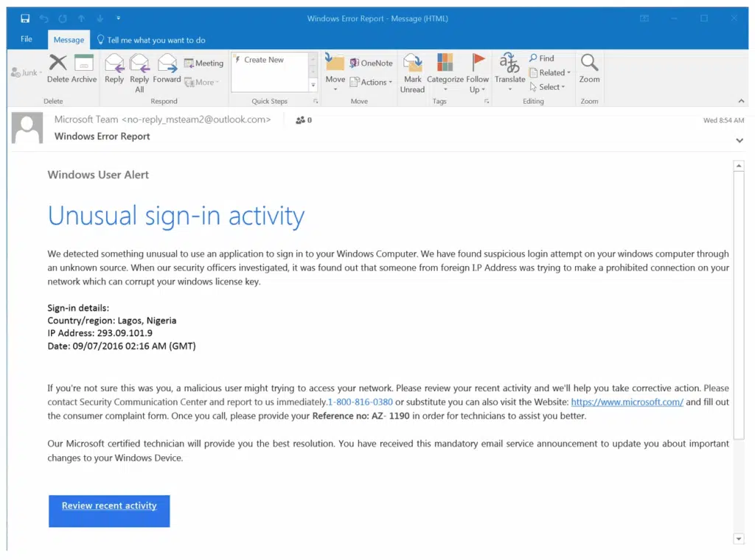Go to previous item with up arrow
Image resolution: width=755 pixels, height=560 pixels.
click(81, 18)
